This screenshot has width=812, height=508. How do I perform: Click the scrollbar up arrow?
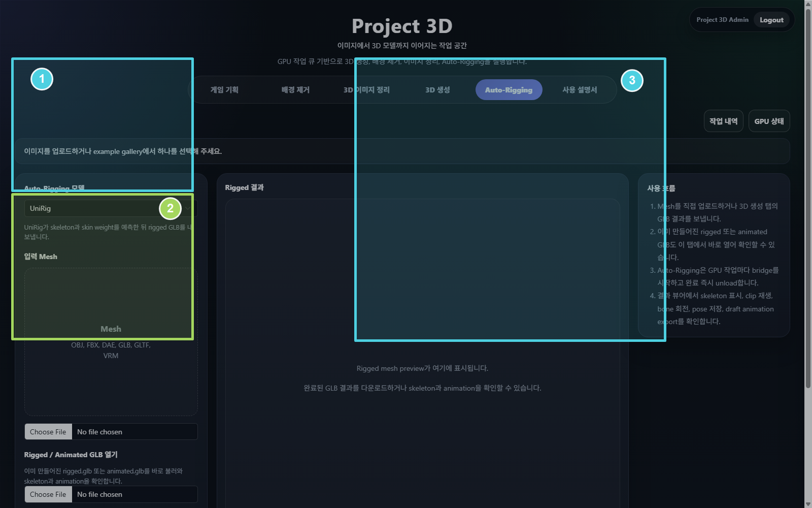[808, 4]
